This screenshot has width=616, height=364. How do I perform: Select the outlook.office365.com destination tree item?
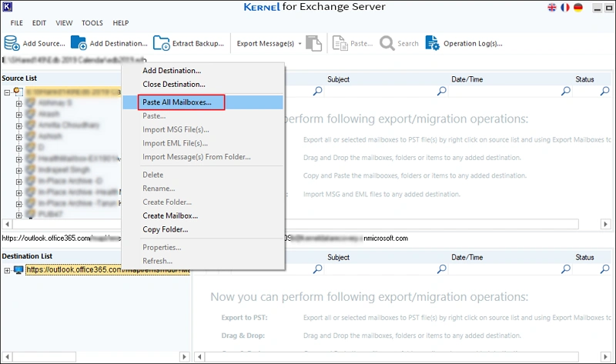point(108,270)
